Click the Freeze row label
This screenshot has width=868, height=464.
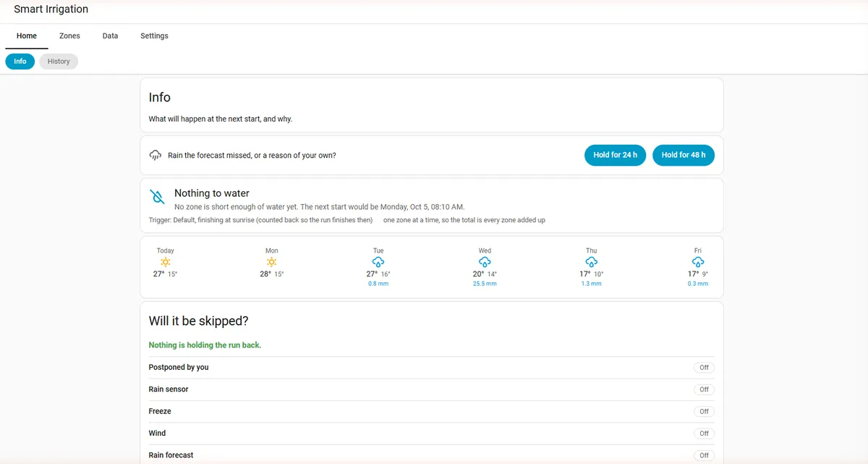160,411
